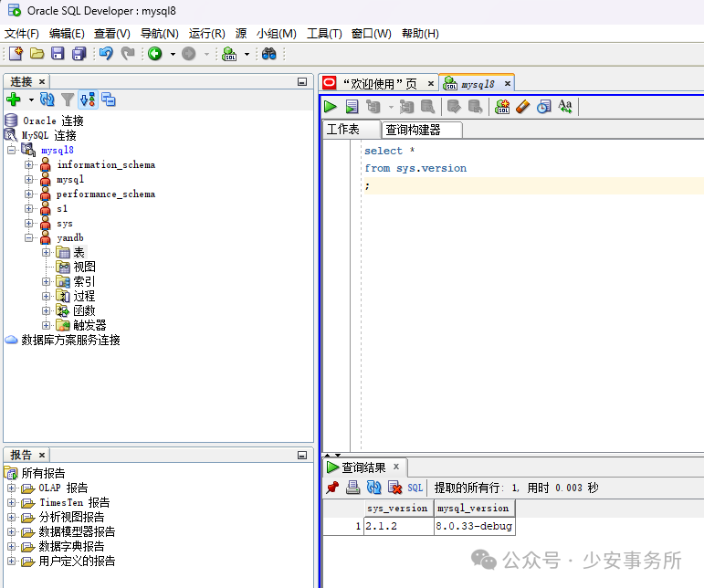The height and width of the screenshot is (588, 704).
Task: Clear the worksheet with eraser icon
Action: coord(523,107)
